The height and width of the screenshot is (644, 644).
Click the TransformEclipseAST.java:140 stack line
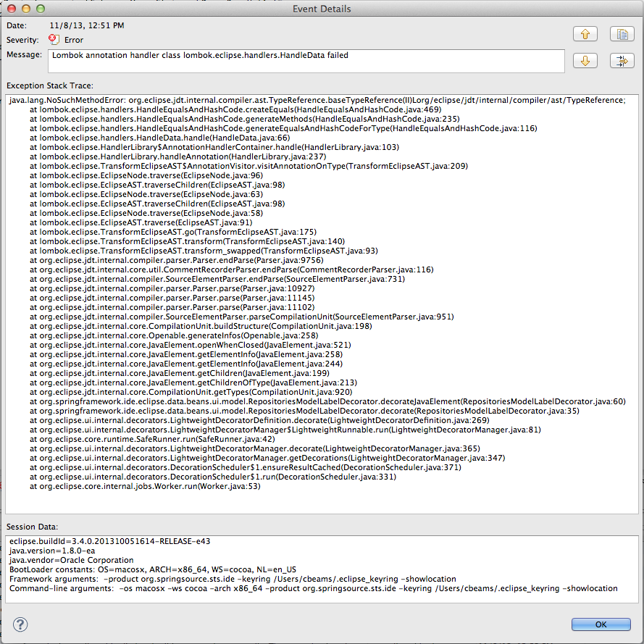point(188,241)
